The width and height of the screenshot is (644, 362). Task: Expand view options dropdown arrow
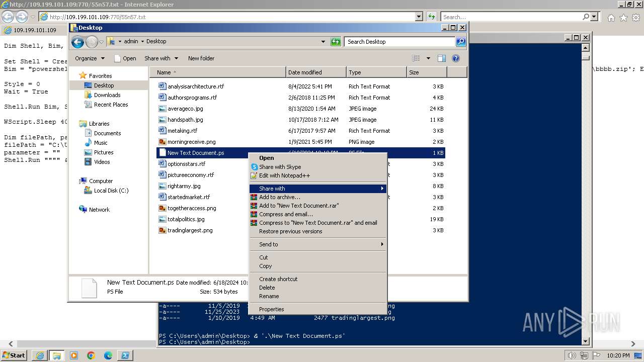428,58
